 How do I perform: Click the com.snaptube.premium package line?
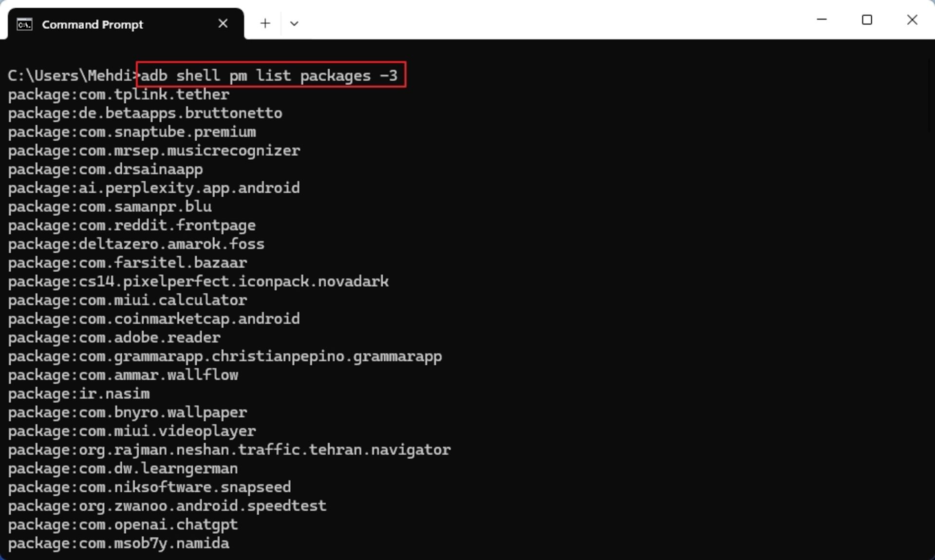tap(132, 132)
